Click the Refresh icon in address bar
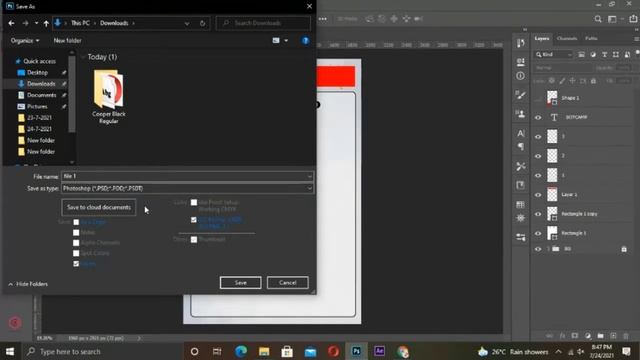Screen dimensions: 640x360 tap(202, 23)
